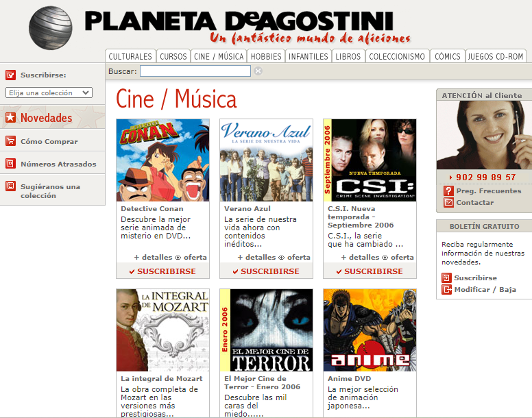Click the envelope icon next to Contactar
Image resolution: width=532 pixels, height=418 pixels.
448,202
